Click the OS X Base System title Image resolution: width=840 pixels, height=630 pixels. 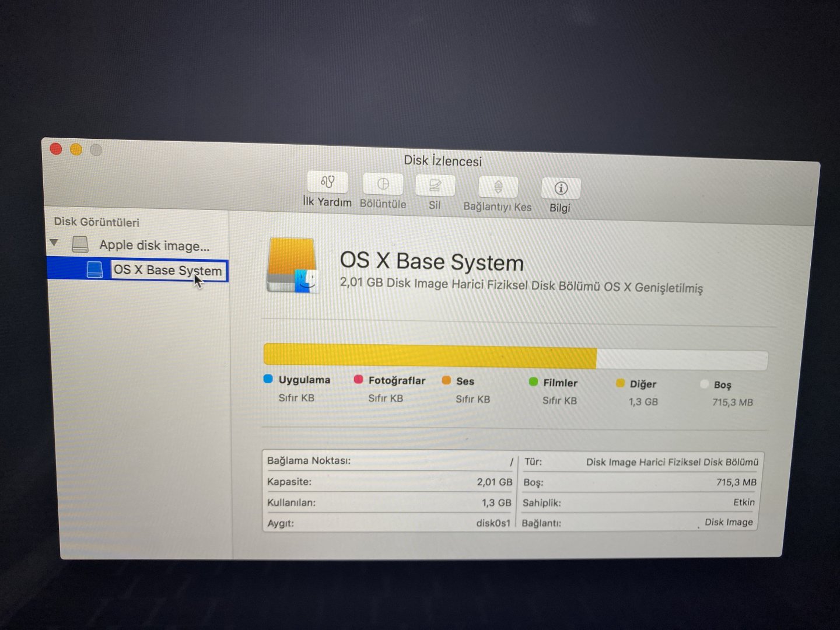point(432,261)
